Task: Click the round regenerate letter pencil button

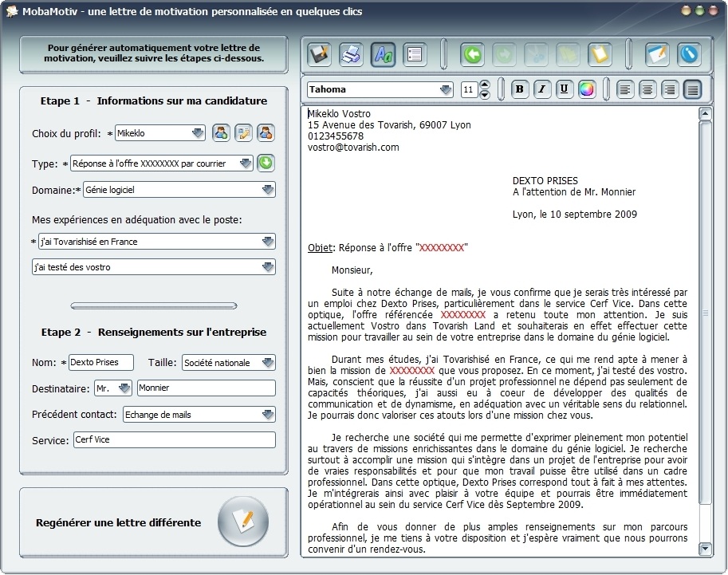Action: pos(243,522)
